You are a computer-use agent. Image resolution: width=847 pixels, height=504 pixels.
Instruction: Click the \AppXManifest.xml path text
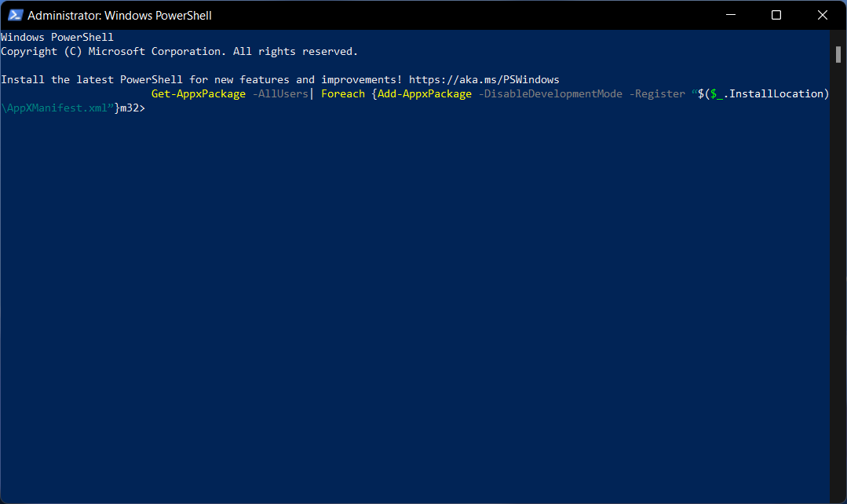[55, 108]
